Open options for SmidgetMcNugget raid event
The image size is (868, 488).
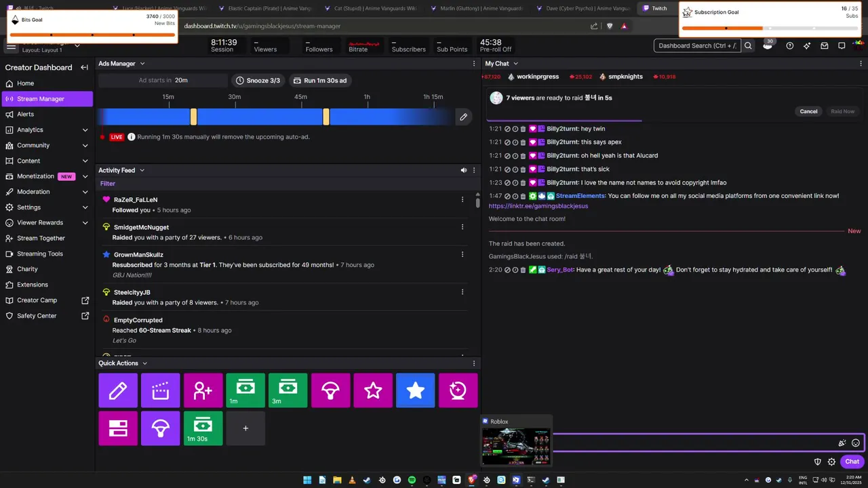pyautogui.click(x=462, y=227)
